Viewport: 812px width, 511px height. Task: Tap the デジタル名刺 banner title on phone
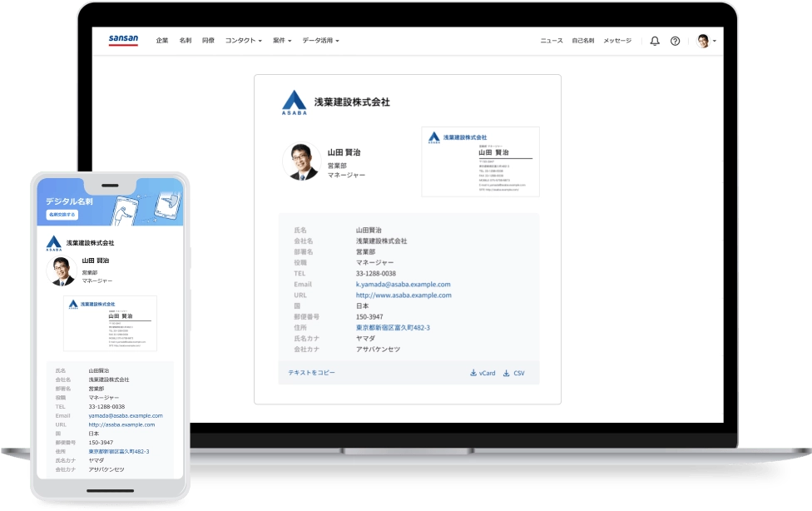click(69, 201)
